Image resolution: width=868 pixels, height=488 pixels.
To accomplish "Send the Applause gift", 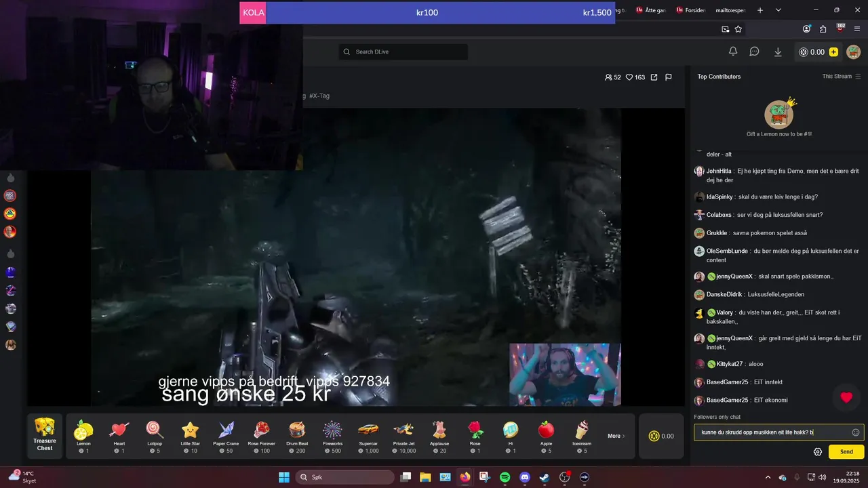I will click(439, 436).
